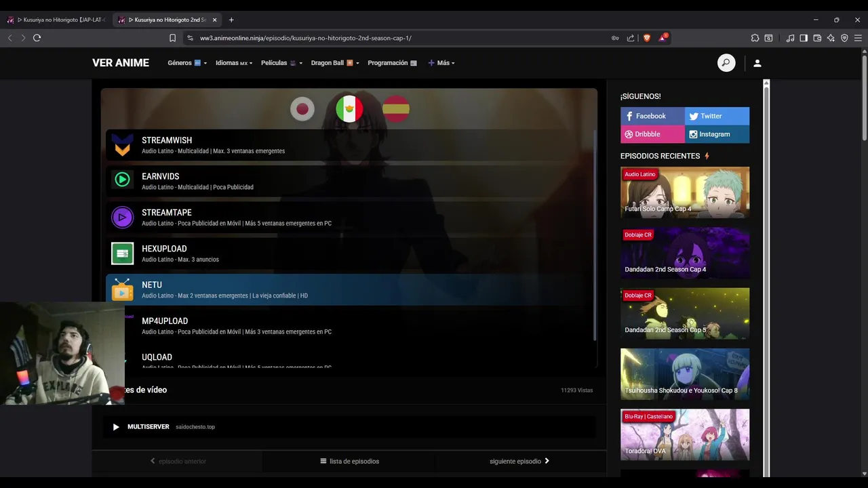Choose the MP4UPLOAD server
Viewport: 868px width, 488px height.
pos(349,326)
